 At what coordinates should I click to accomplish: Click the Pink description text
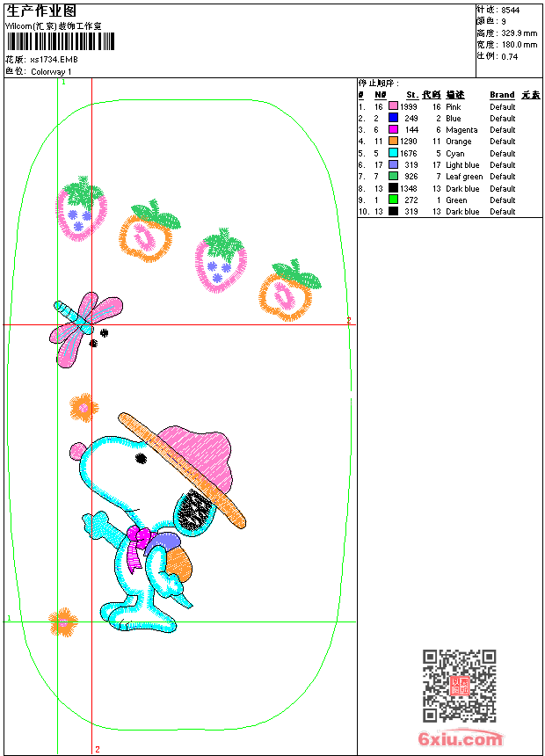click(x=454, y=107)
